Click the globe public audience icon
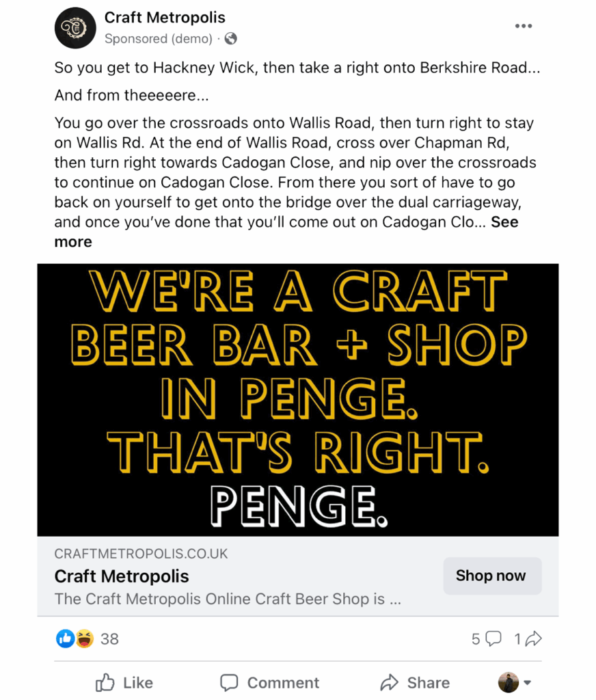 [231, 39]
